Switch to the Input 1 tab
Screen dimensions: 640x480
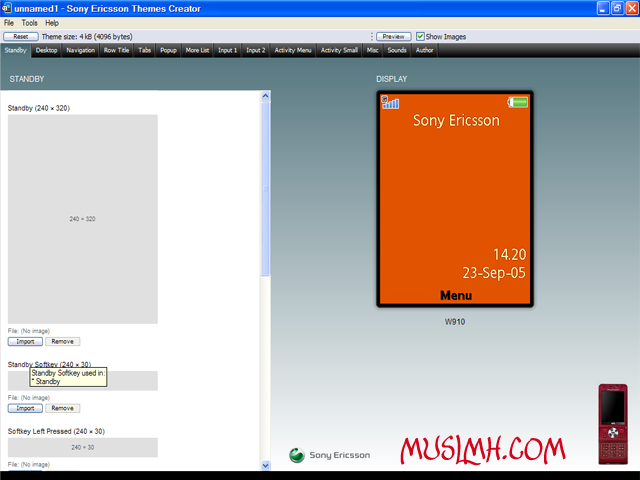(227, 50)
